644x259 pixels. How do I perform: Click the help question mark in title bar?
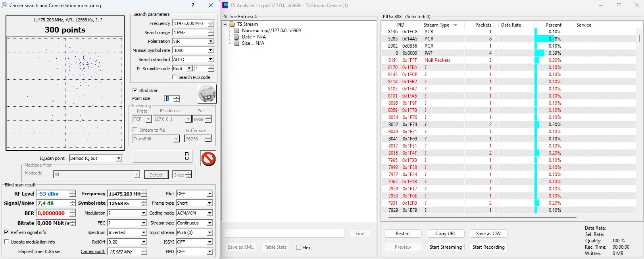[x=193, y=5]
